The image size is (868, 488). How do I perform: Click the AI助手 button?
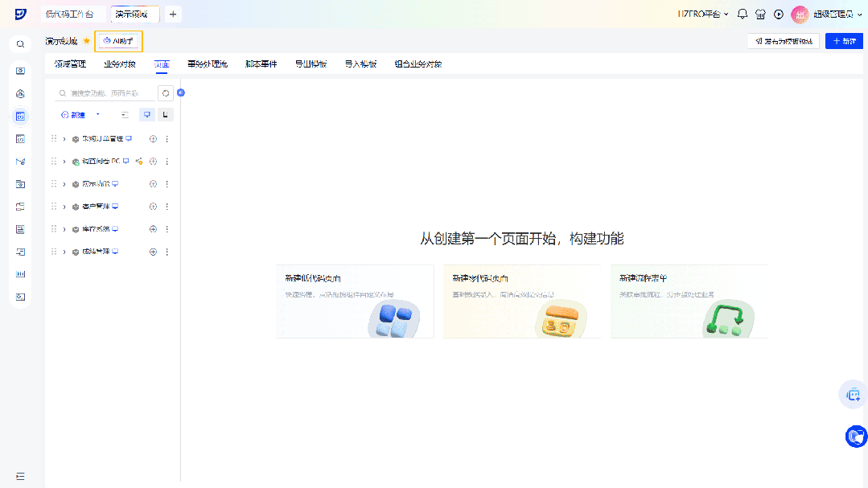[x=118, y=41]
